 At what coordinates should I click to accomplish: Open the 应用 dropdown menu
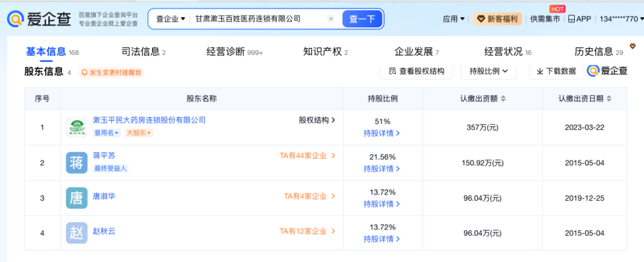pyautogui.click(x=454, y=19)
